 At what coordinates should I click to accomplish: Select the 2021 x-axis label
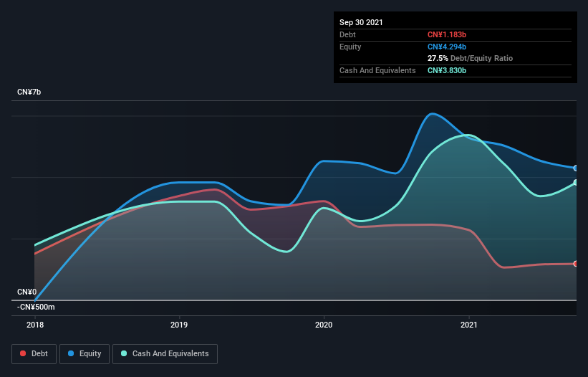[x=468, y=325]
